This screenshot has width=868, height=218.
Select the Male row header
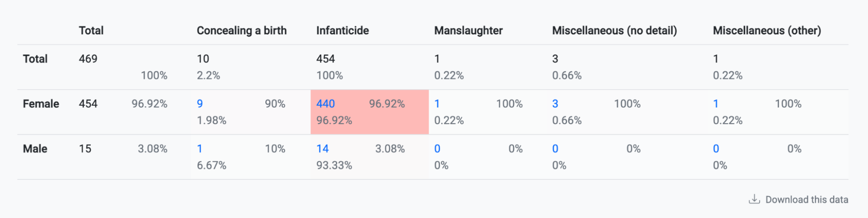pos(35,149)
